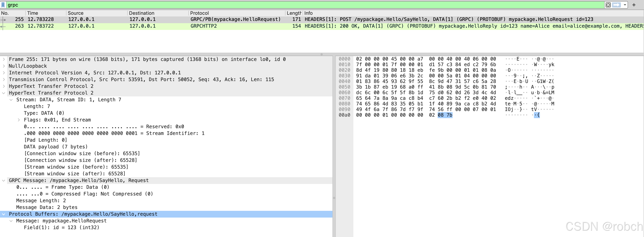
Task: Select Message Data: 2 bytes line
Action: [47, 207]
